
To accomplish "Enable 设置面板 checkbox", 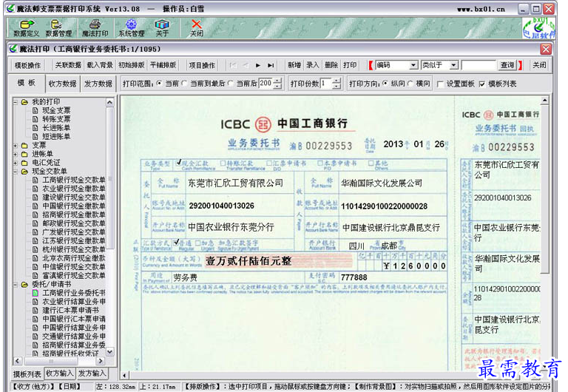I will coord(441,84).
